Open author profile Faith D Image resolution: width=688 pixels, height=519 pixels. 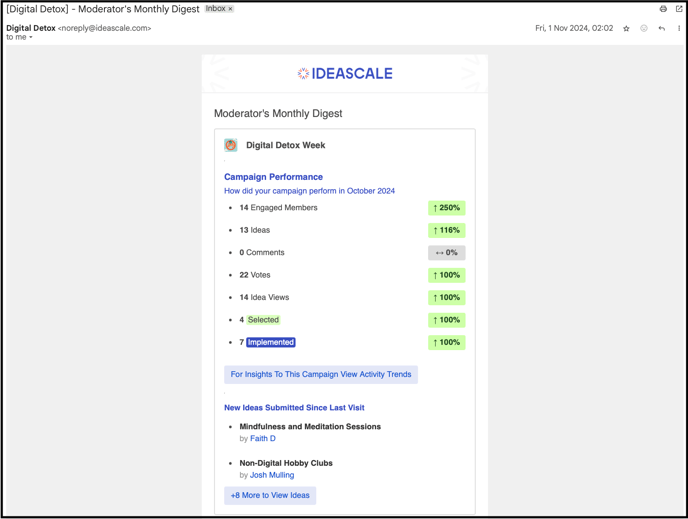pos(263,438)
